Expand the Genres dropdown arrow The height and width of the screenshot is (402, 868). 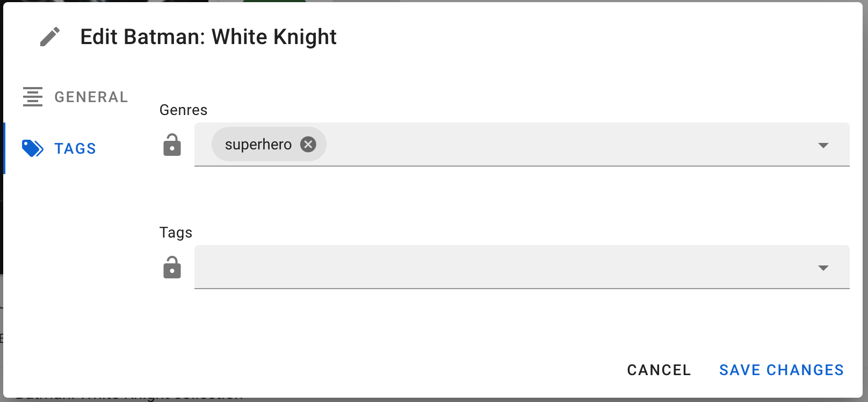[x=823, y=145]
